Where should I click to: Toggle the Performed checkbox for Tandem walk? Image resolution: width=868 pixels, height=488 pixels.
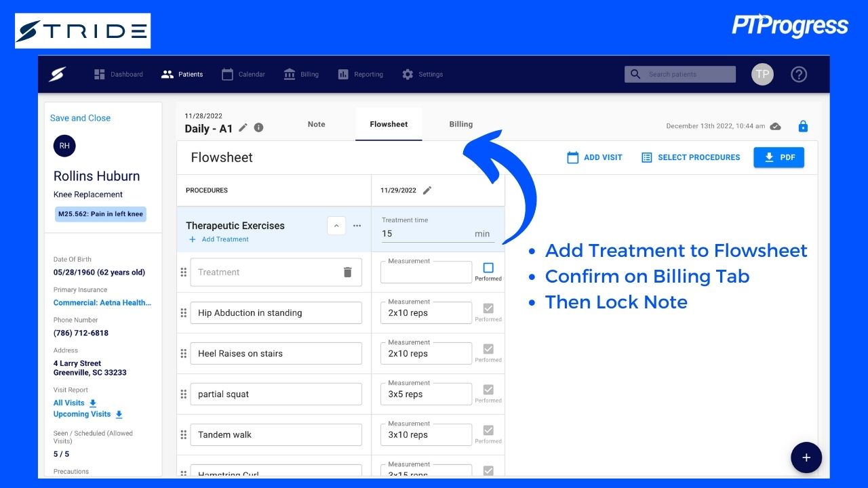[x=489, y=430]
